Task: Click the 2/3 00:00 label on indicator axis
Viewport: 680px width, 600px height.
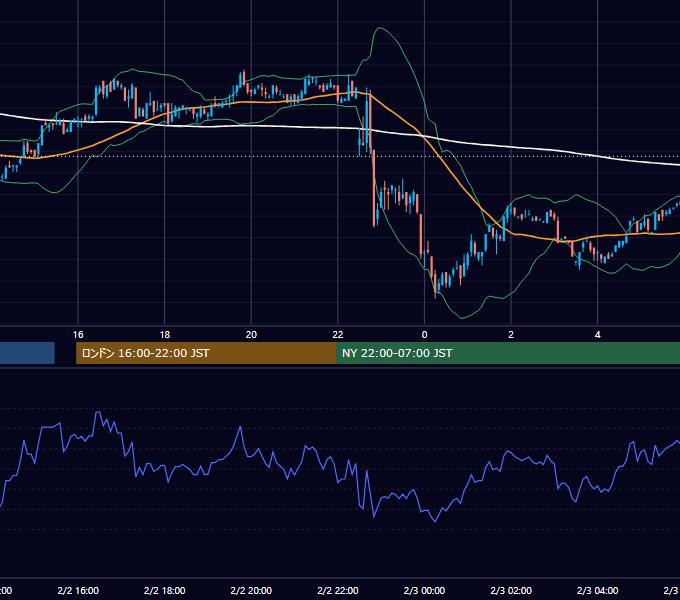Action: coord(425,590)
